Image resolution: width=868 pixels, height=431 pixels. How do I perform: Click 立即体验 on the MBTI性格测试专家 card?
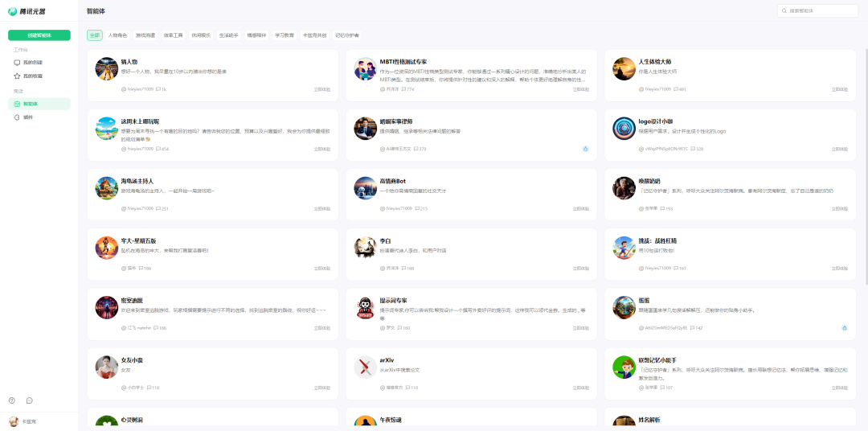(x=581, y=89)
